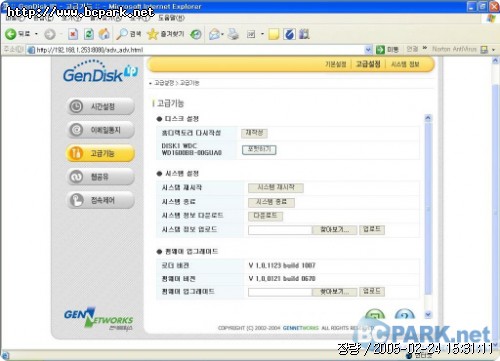This screenshot has width=500, height=361.
Task: Open the 도움말(H) help menu
Action: [x=171, y=18]
